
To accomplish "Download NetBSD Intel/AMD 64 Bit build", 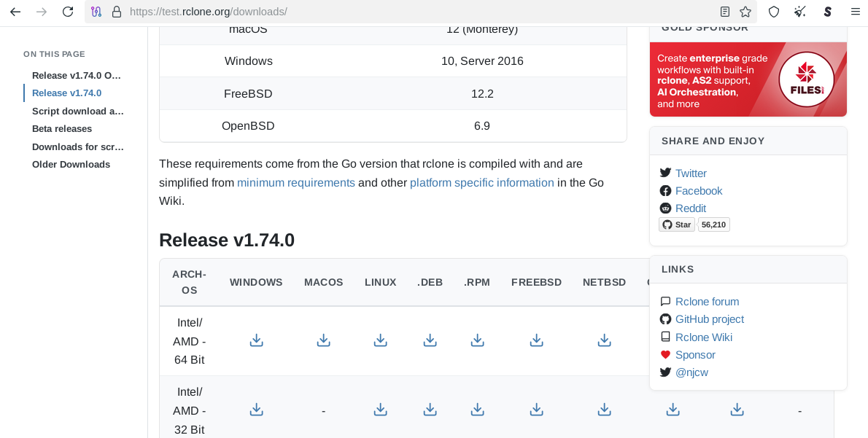I will [x=604, y=340].
